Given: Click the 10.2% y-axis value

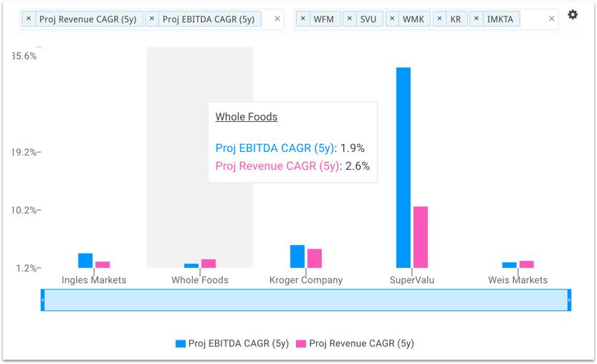Looking at the screenshot, I should [x=24, y=210].
